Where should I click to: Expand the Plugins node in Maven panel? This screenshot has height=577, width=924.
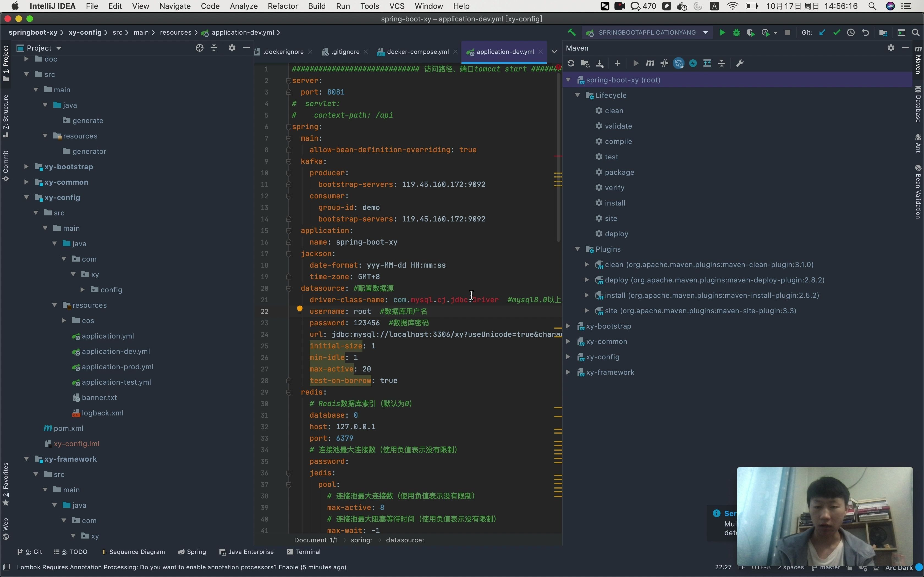pos(578,249)
